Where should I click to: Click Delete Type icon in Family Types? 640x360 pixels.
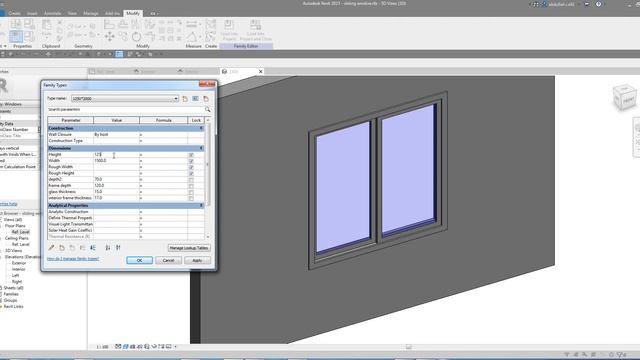click(x=206, y=99)
